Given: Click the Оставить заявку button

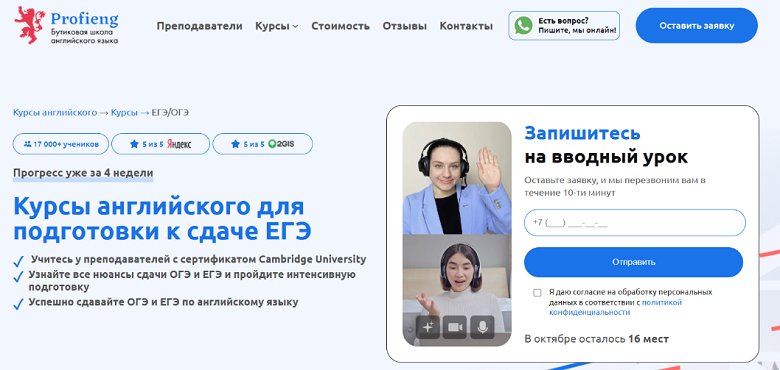Looking at the screenshot, I should point(696,25).
